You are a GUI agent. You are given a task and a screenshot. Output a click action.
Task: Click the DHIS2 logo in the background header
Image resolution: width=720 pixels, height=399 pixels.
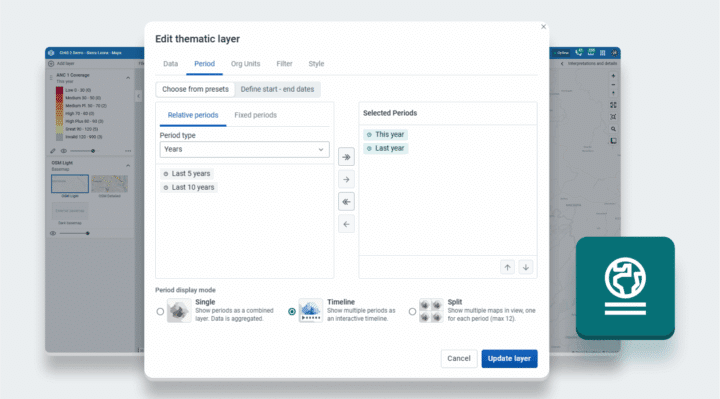point(51,53)
